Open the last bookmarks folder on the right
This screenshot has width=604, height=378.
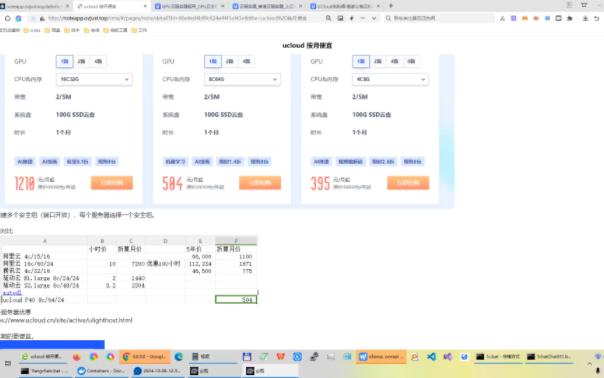(139, 30)
